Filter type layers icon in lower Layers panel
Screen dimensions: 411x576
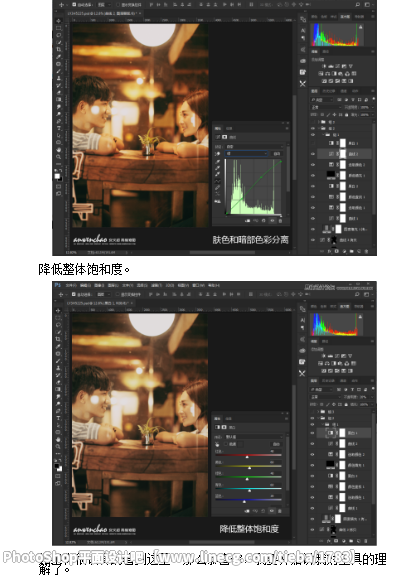[x=353, y=389]
